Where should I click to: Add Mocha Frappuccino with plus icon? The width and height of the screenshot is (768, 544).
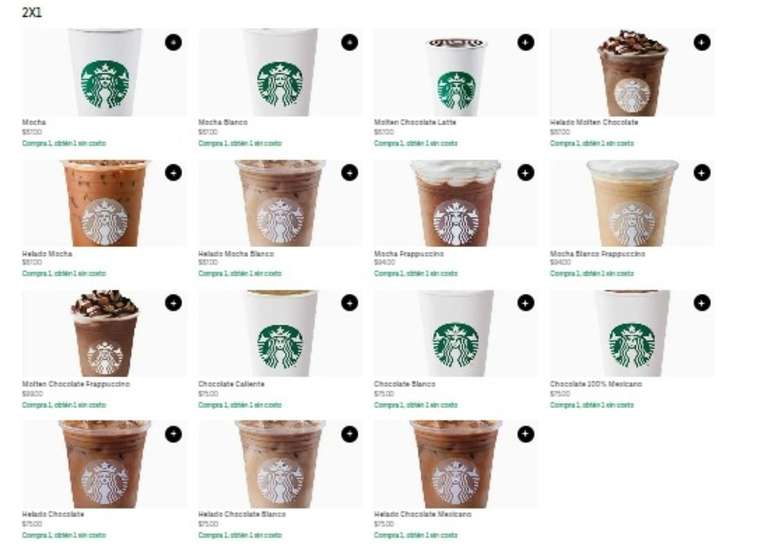[526, 172]
